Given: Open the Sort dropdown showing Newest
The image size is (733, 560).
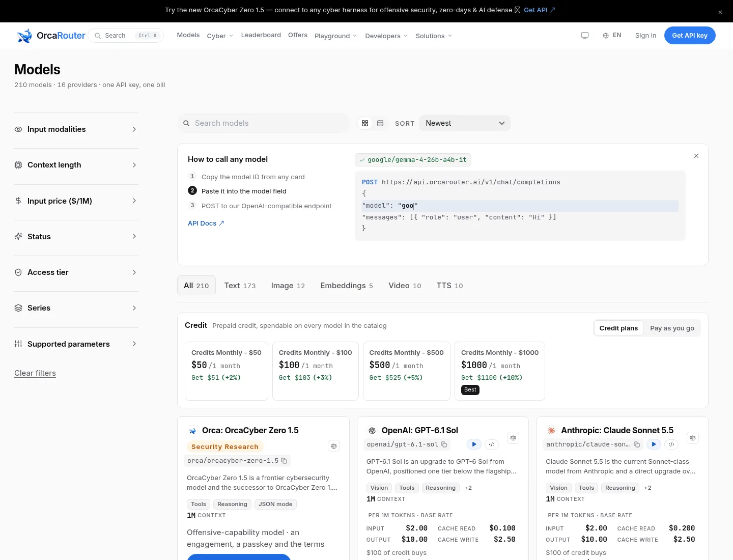Looking at the screenshot, I should 465,123.
